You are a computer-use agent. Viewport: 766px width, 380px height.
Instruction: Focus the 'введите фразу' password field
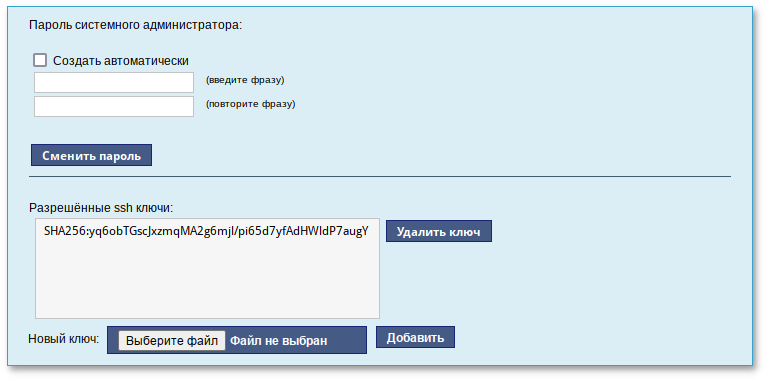pos(114,83)
